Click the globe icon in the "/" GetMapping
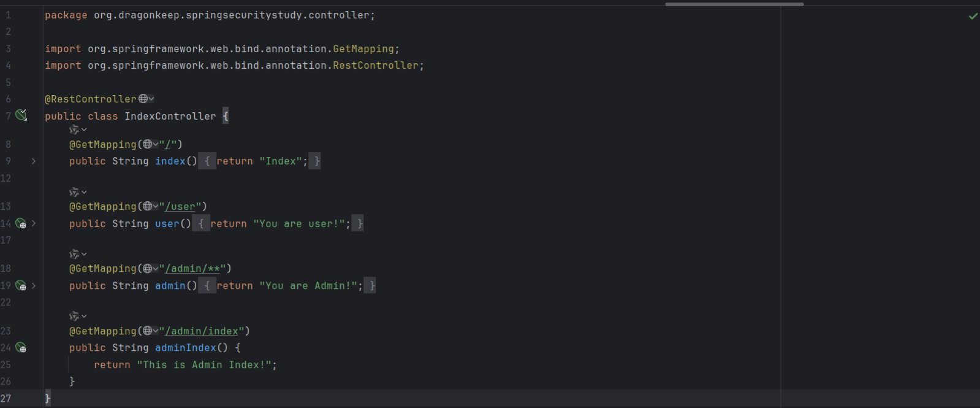 click(x=148, y=144)
